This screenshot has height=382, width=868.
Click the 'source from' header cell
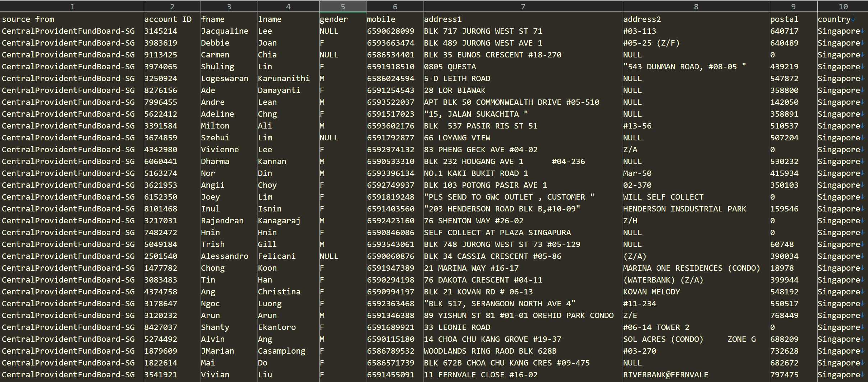tap(28, 19)
